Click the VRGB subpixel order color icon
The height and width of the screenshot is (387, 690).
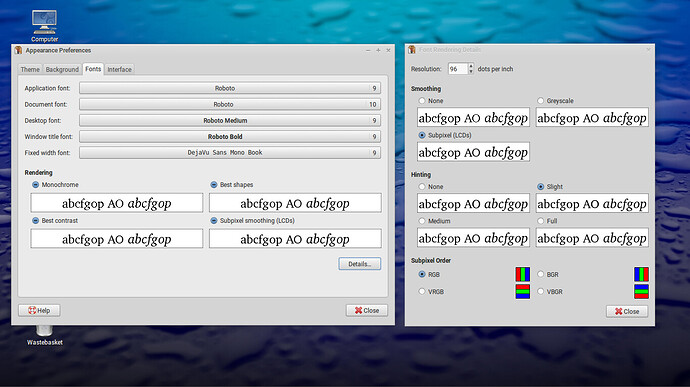[x=522, y=291]
